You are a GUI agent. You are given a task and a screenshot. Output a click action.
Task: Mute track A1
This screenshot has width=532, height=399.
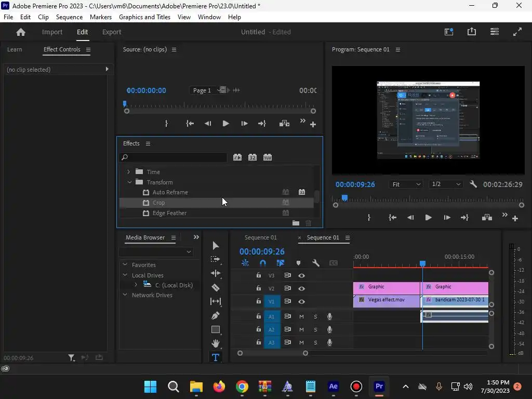tap(301, 316)
